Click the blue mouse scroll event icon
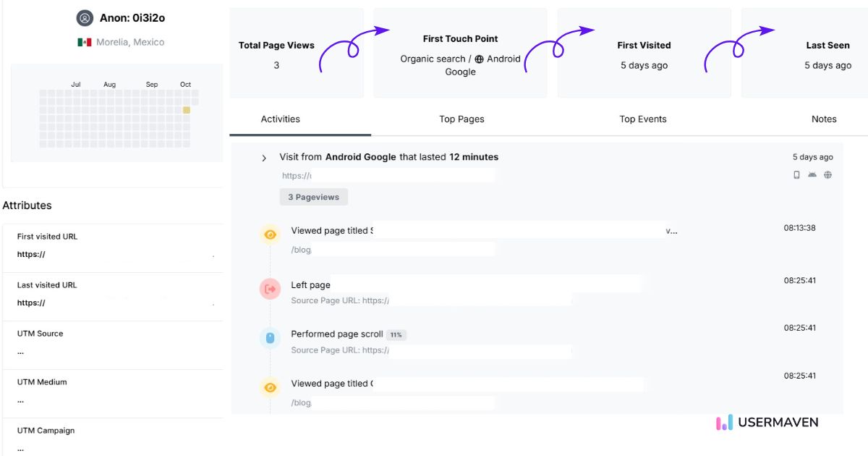868x456 pixels. tap(270, 337)
